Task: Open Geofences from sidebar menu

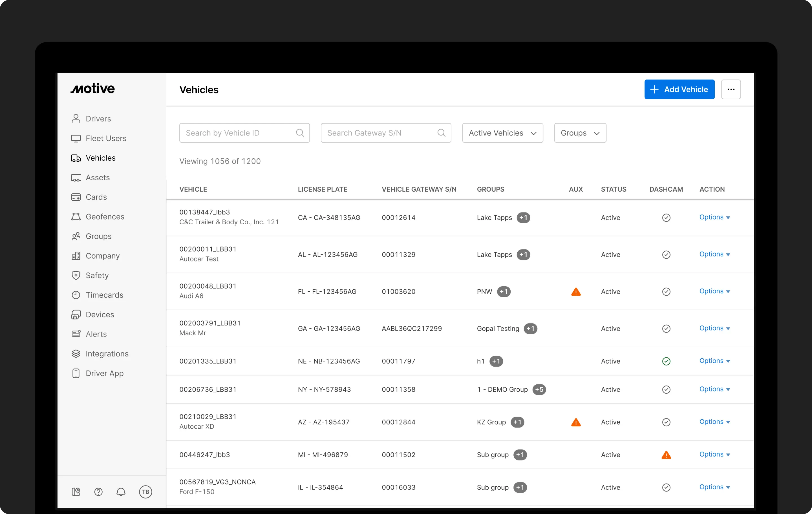Action: pyautogui.click(x=105, y=217)
